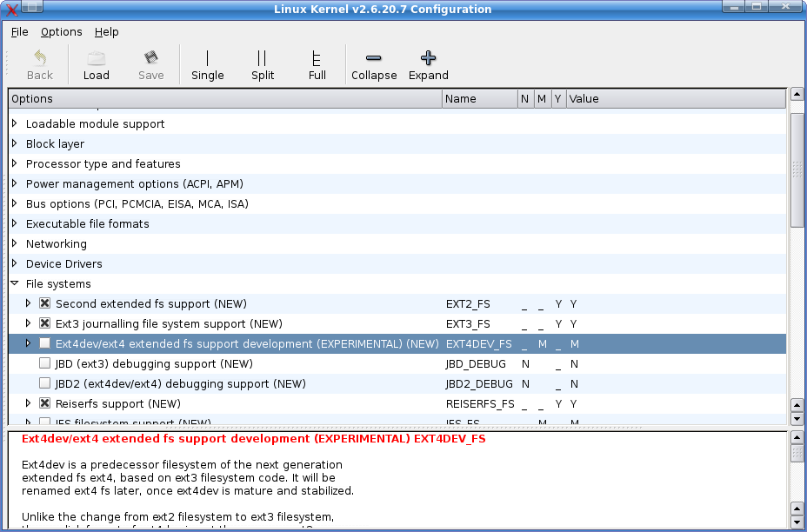Toggle the Reiserfs support checkbox

coord(44,404)
